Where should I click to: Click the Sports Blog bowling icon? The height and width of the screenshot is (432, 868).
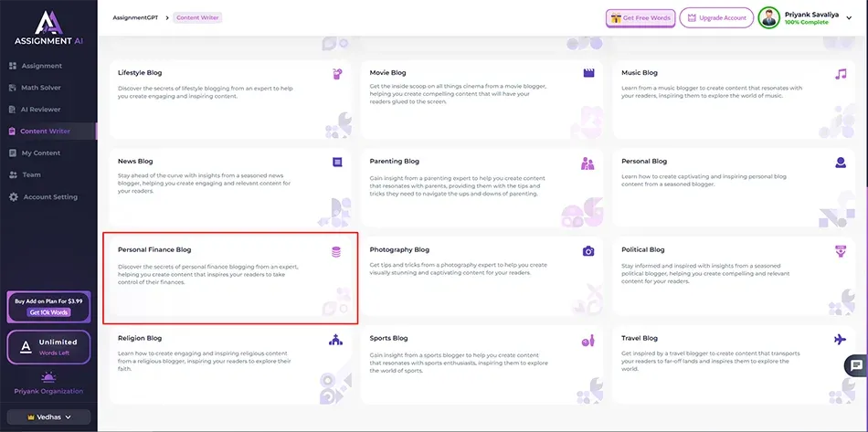[x=588, y=340]
